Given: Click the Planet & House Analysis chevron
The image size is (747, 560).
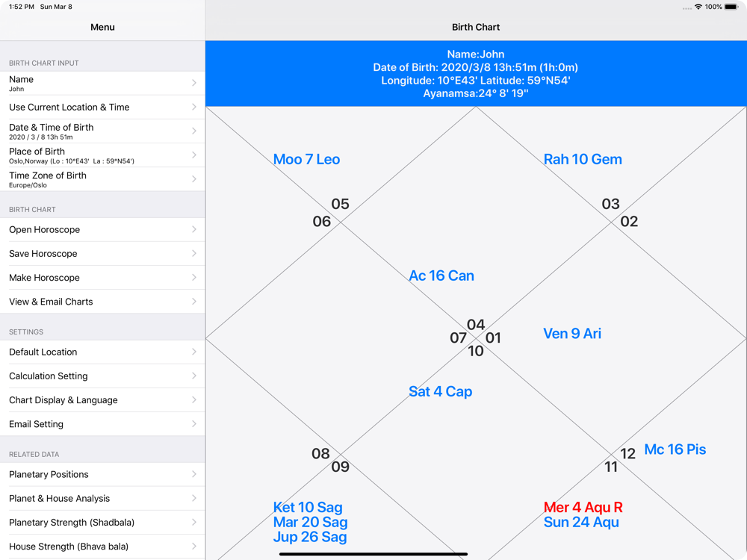Looking at the screenshot, I should pos(194,499).
